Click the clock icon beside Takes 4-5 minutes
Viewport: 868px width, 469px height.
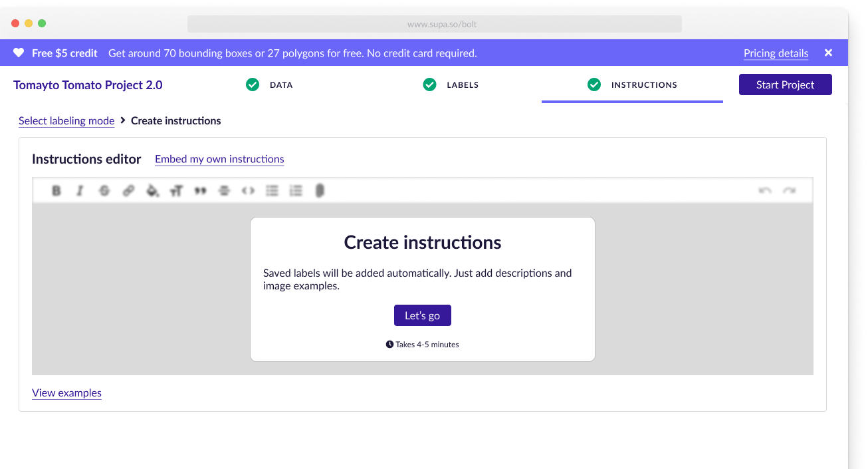coord(389,345)
